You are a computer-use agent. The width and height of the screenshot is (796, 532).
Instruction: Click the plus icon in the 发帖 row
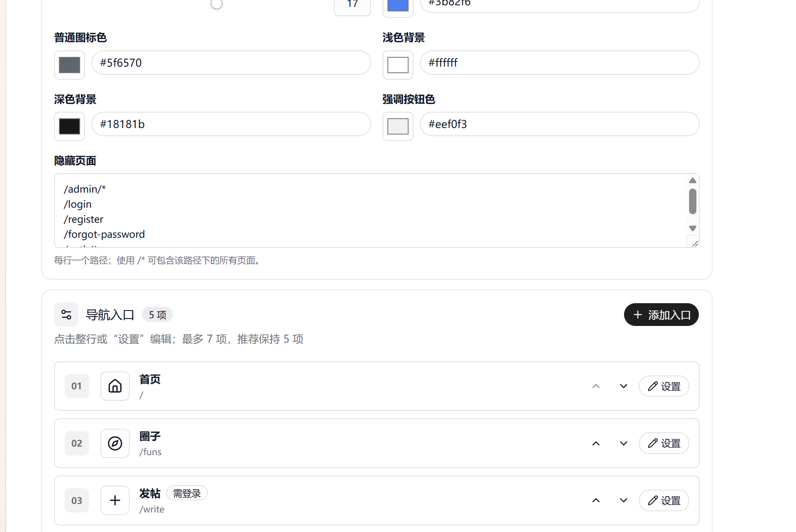115,500
